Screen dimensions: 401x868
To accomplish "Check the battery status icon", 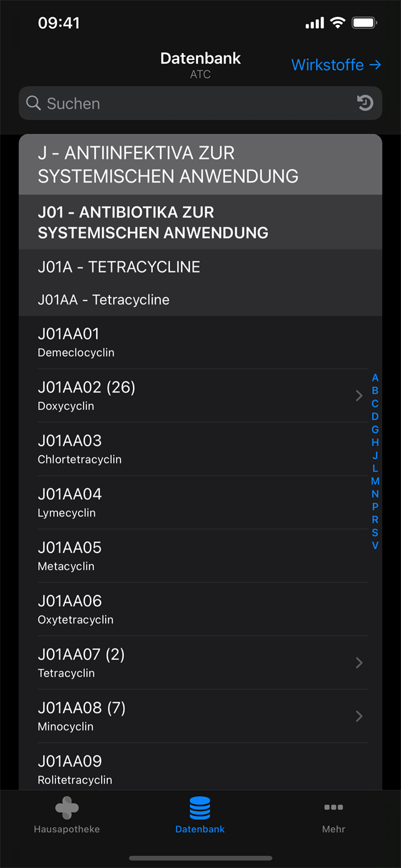I will (364, 23).
